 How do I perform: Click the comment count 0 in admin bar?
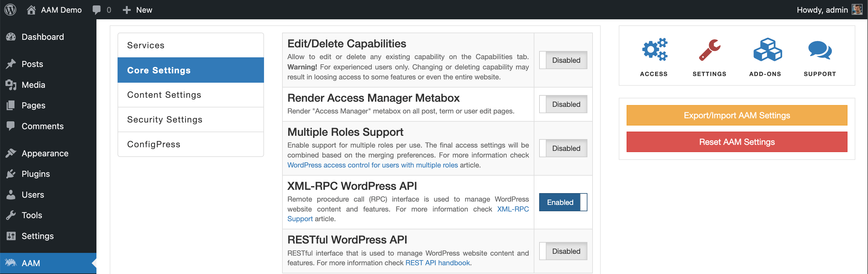tap(109, 10)
